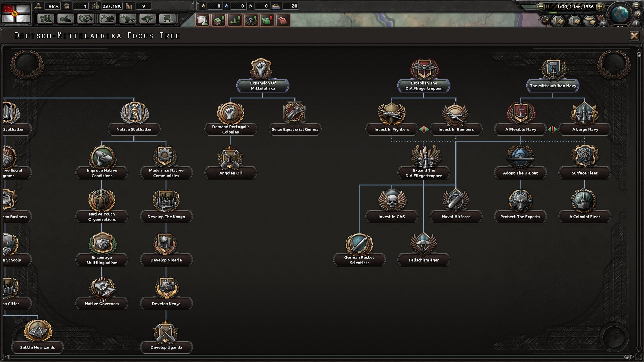Image resolution: width=644 pixels, height=362 pixels.
Task: Increase game speed with plus button
Action: (x=600, y=6)
